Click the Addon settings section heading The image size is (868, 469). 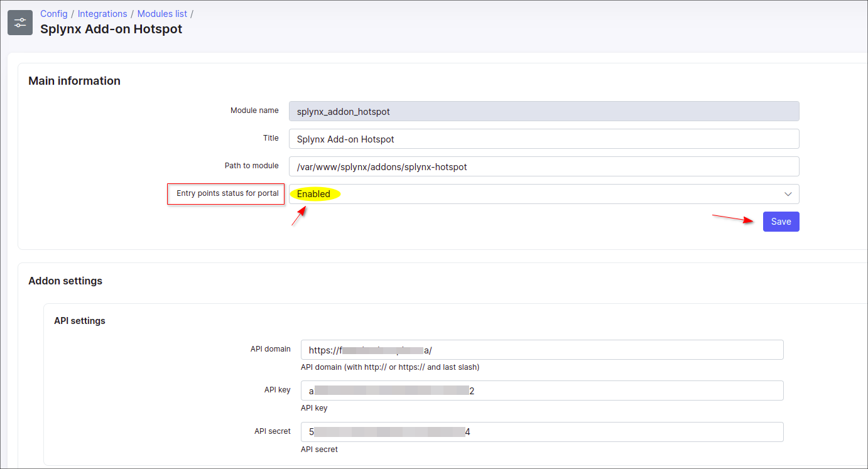[x=65, y=281]
